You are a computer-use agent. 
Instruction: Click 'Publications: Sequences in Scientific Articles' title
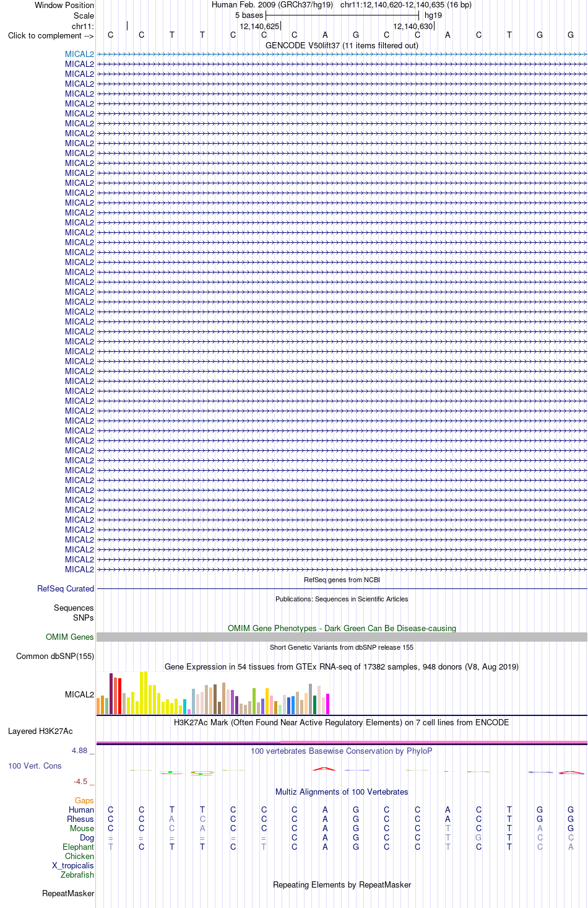pyautogui.click(x=342, y=599)
